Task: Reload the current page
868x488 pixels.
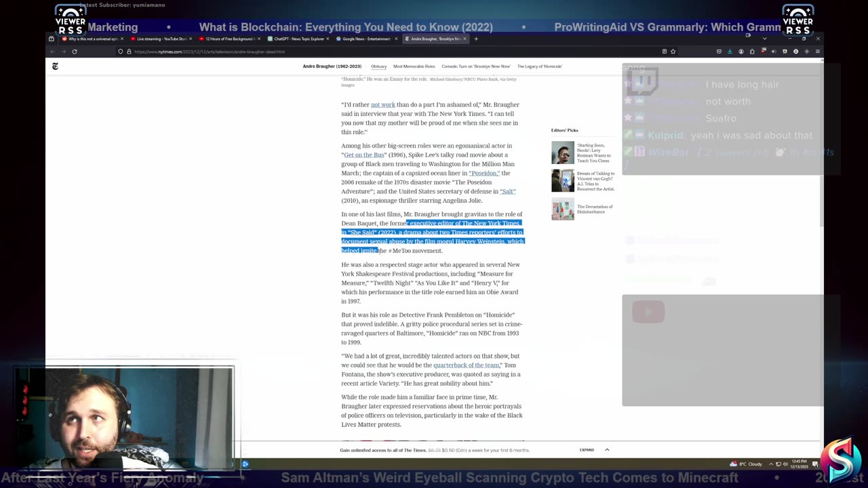Action: pos(75,52)
